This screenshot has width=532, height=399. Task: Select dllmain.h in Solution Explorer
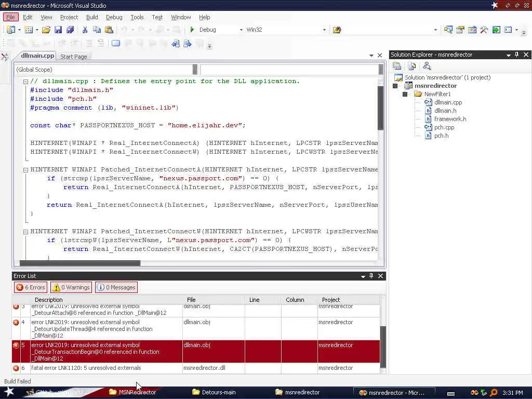(x=445, y=111)
